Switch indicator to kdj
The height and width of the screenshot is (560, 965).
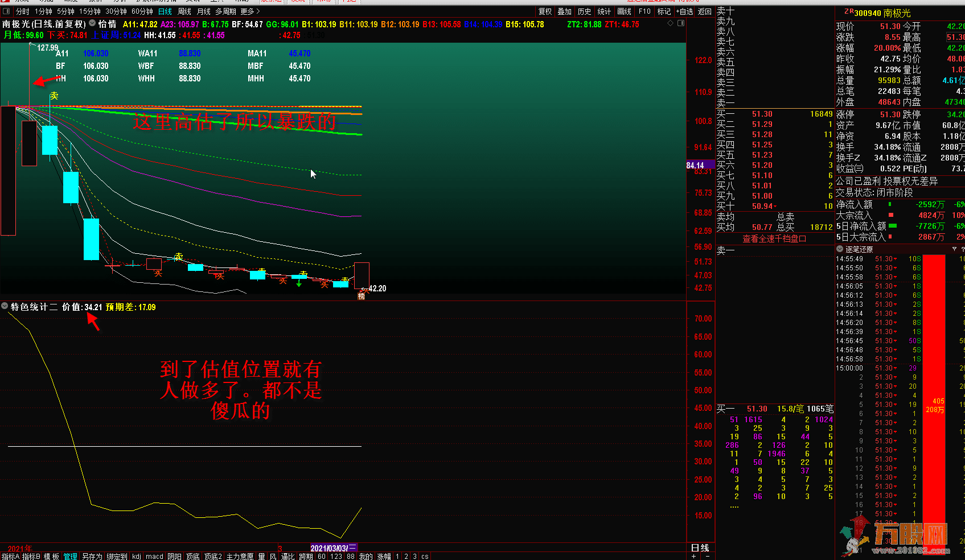tap(137, 556)
